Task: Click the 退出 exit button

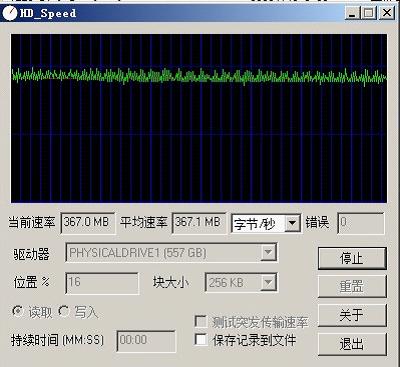Action: 352,344
